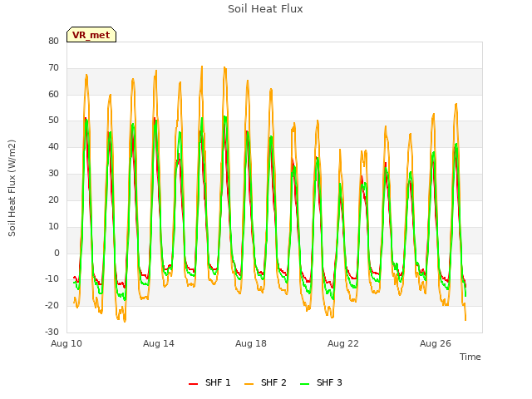Click the y-axis title Soil Heat Flux (W/m2)
The width and height of the screenshot is (532, 399).
(12, 188)
